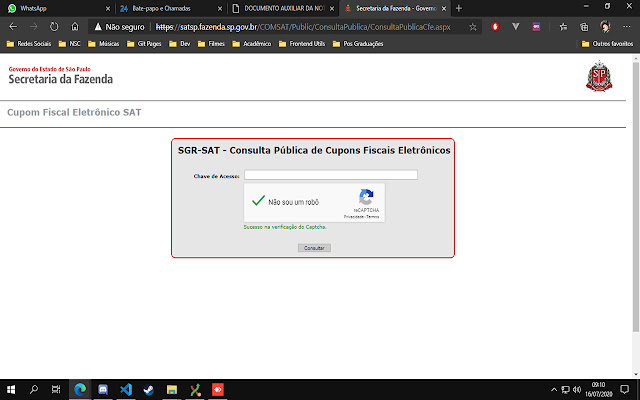Open the red Opera-style extension icon
Screen dimensions: 640x400
(495, 27)
